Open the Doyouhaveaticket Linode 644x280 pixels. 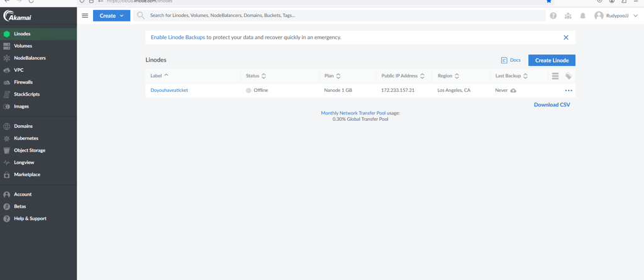tap(169, 90)
